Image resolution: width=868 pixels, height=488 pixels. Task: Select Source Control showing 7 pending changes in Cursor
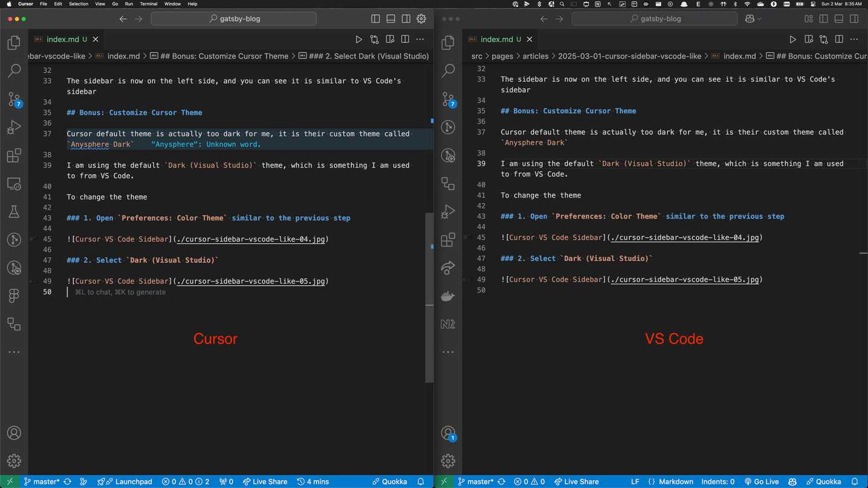(14, 99)
